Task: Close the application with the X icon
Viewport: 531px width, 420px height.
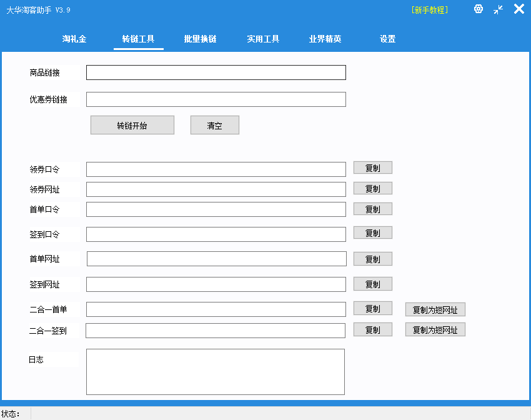Action: pos(519,9)
